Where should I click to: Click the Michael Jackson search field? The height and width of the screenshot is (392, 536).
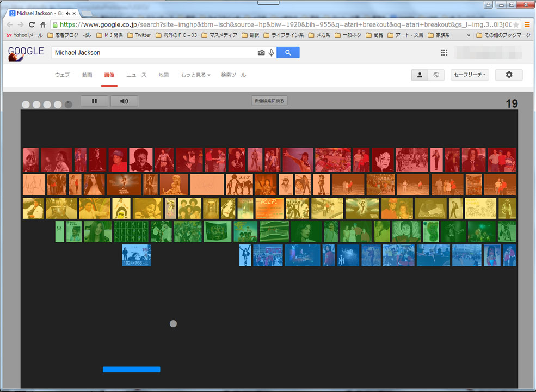tap(154, 52)
